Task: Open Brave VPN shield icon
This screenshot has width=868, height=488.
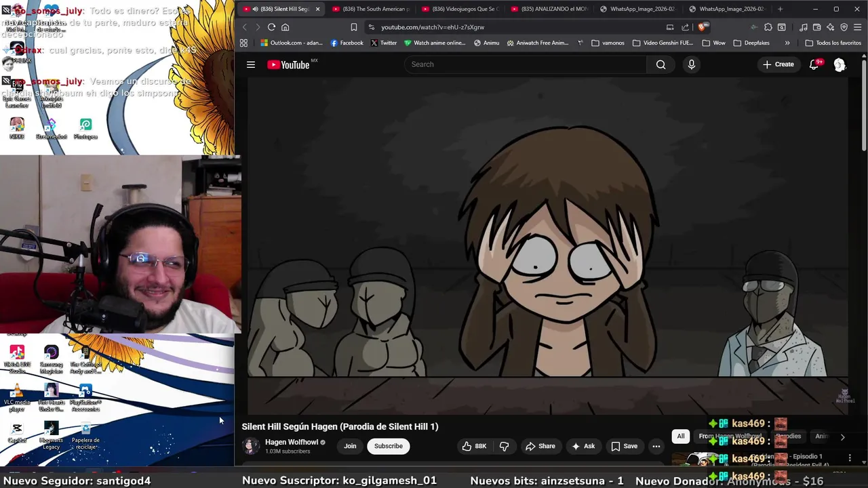Action: tap(844, 27)
